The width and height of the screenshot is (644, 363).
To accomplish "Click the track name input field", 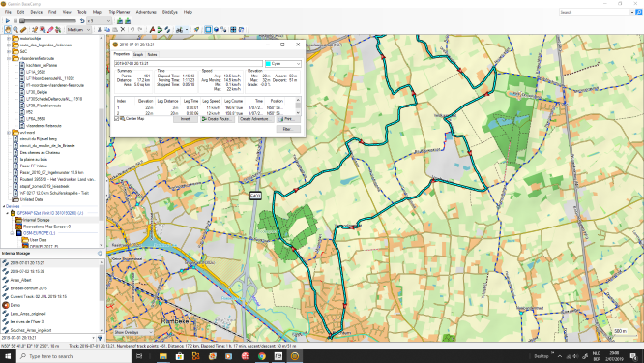I will click(x=189, y=64).
